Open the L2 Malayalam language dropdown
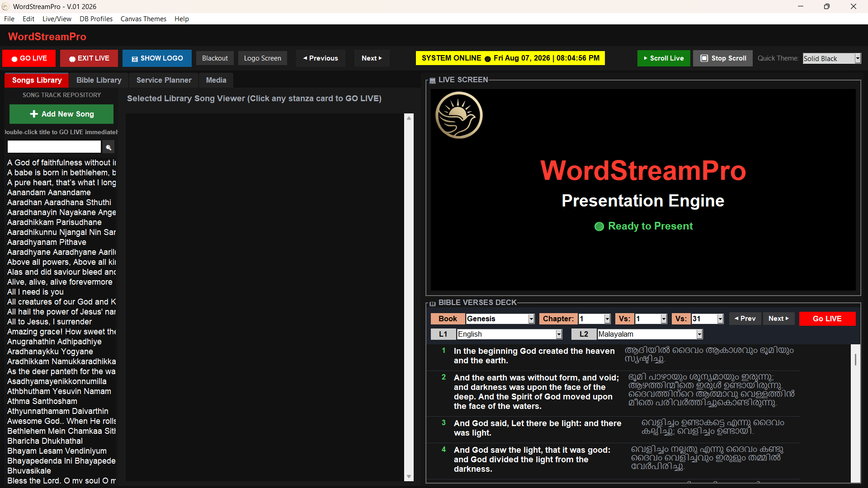Screen dimensions: 868x488 (650, 334)
